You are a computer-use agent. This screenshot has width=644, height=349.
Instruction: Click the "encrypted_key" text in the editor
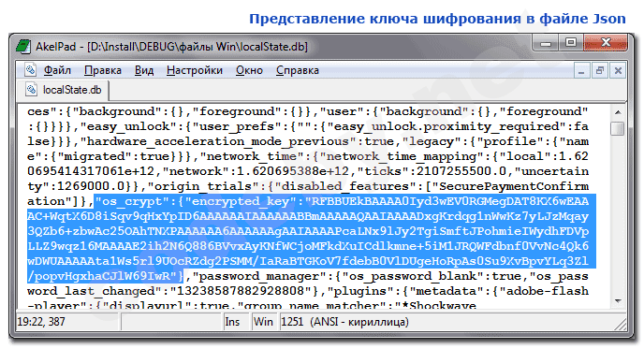click(x=244, y=201)
